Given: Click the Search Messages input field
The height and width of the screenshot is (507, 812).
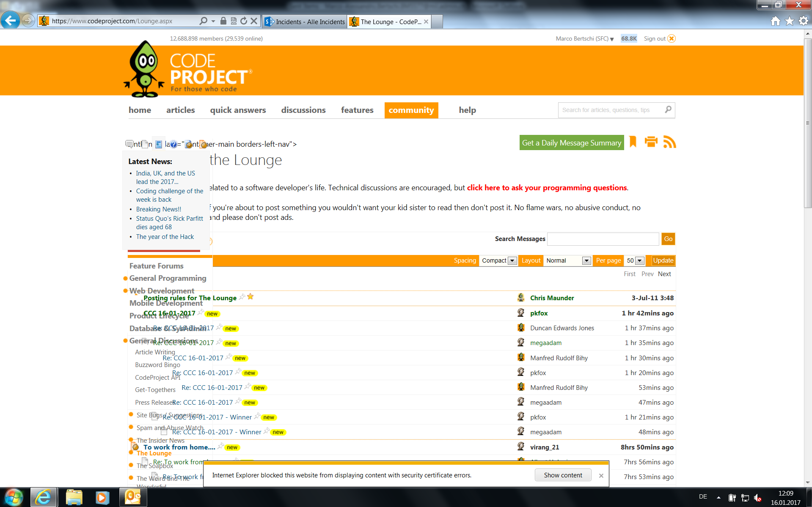Looking at the screenshot, I should 603,239.
